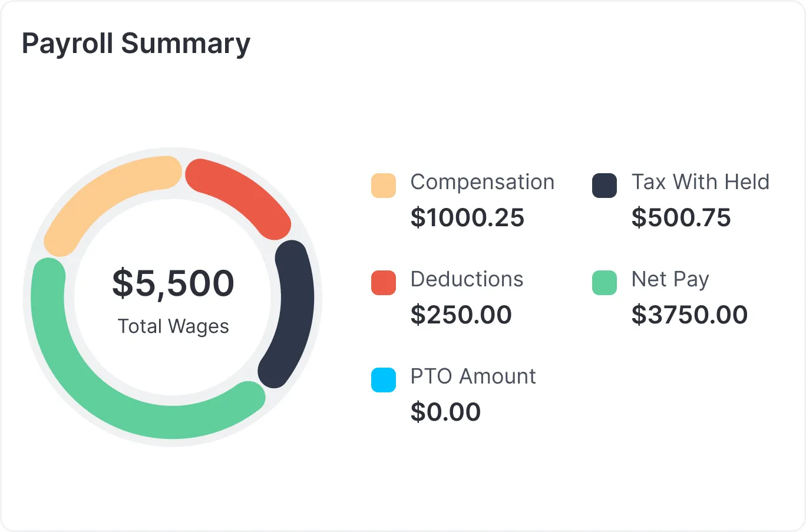Click the $500.75 tax withheld amount

tap(681, 218)
